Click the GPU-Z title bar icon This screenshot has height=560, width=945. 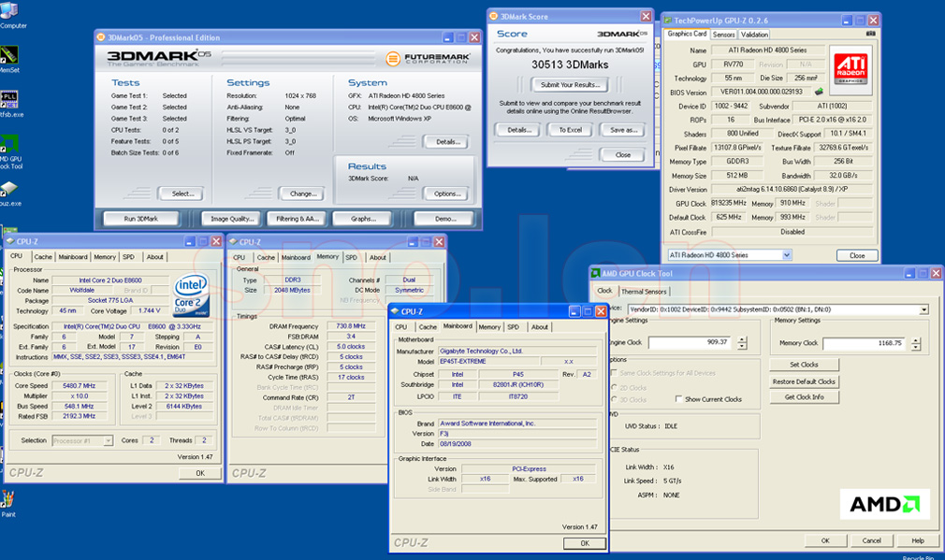(668, 21)
